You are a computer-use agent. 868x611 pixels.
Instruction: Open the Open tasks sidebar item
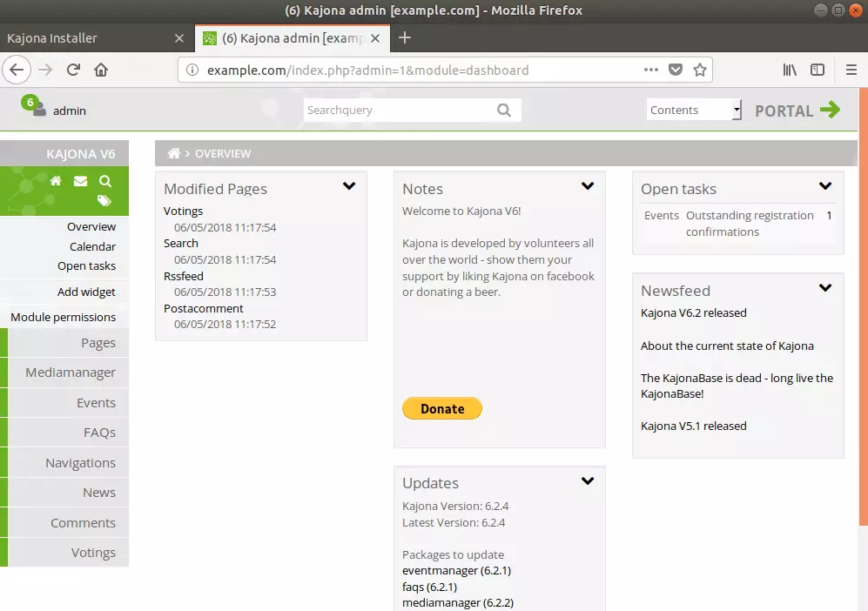coord(86,266)
